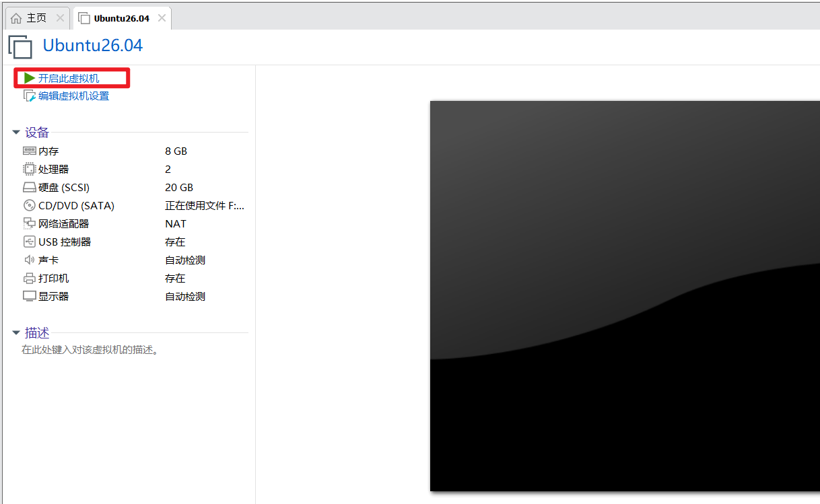Select the sound card speaker icon
This screenshot has height=504, width=820.
click(x=29, y=260)
